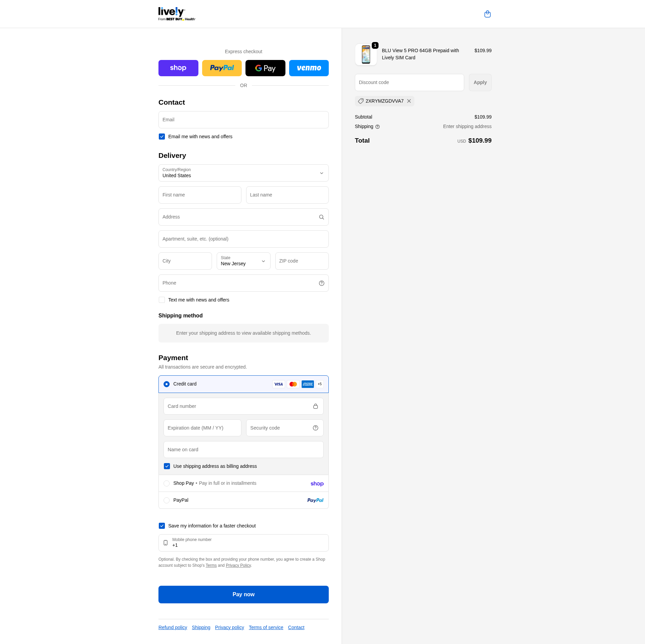Click the Shipping help question icon

pos(378,127)
